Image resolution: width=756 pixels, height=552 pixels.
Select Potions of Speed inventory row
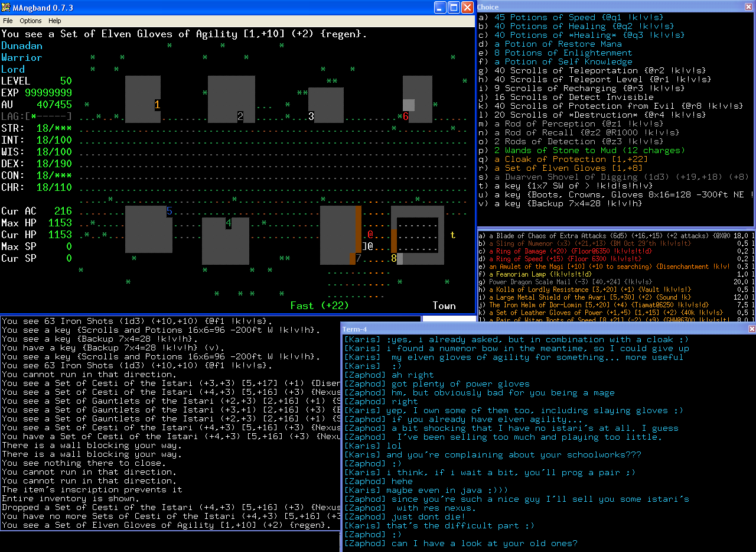pyautogui.click(x=571, y=17)
